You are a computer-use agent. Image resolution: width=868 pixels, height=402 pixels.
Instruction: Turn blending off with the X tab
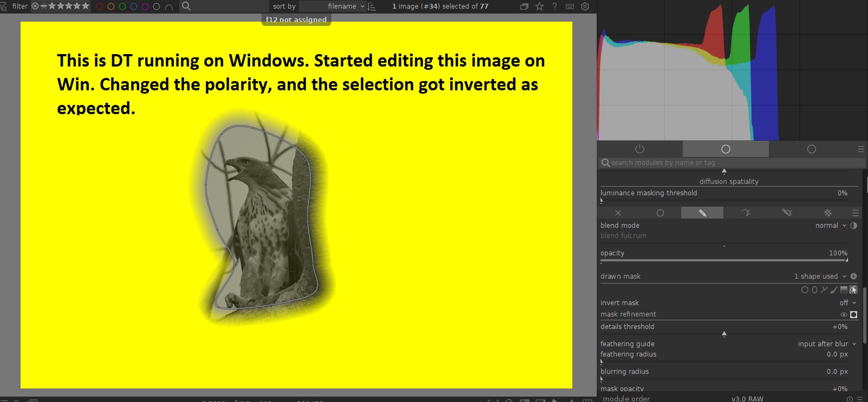618,213
